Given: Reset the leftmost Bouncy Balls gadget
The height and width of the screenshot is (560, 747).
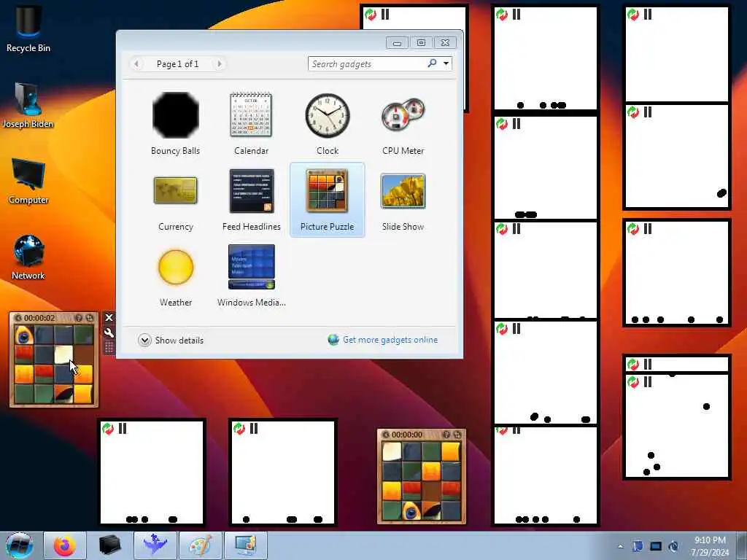Looking at the screenshot, I should 108,429.
